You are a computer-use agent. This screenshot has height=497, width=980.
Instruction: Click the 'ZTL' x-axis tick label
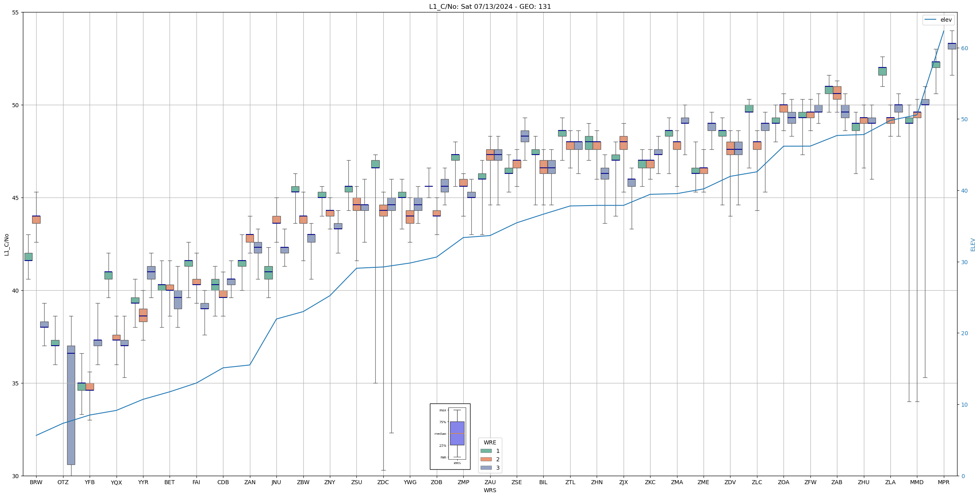[x=570, y=482]
